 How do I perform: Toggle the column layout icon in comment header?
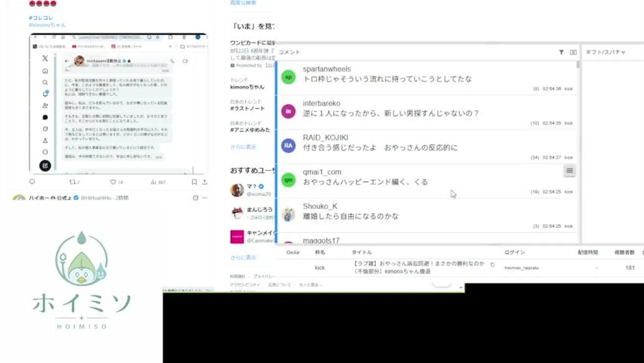point(573,52)
